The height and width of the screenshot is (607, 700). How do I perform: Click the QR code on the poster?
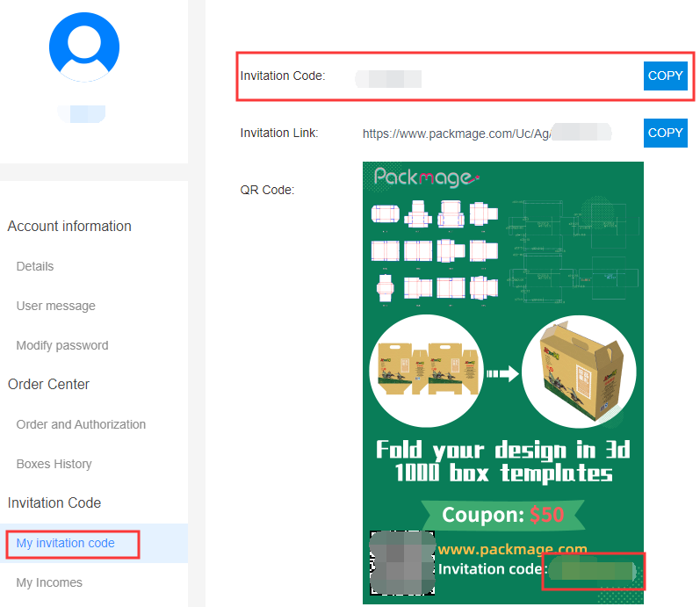coord(402,563)
